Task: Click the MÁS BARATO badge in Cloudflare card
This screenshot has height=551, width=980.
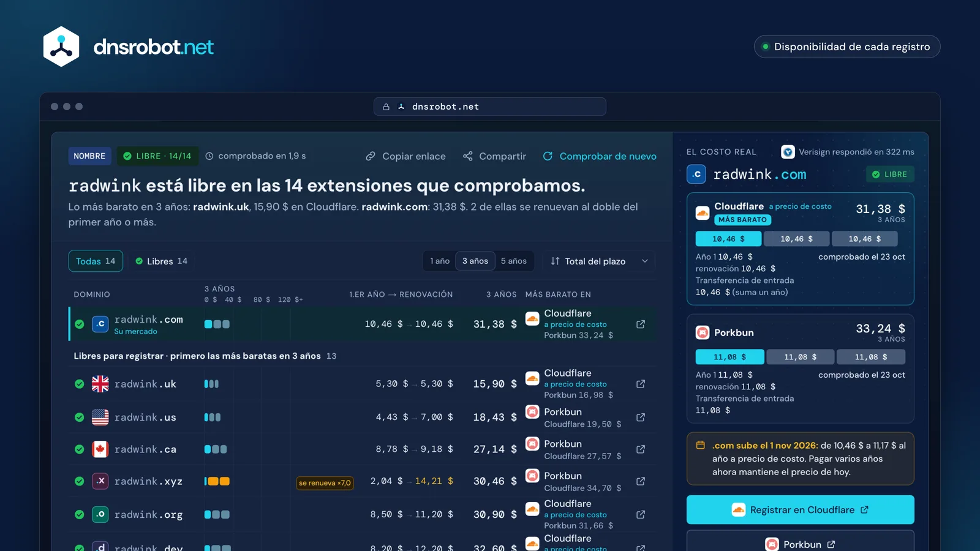Action: 742,220
